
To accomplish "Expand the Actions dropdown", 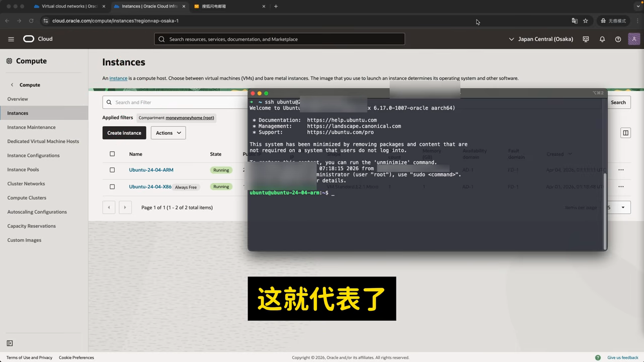I will [168, 133].
